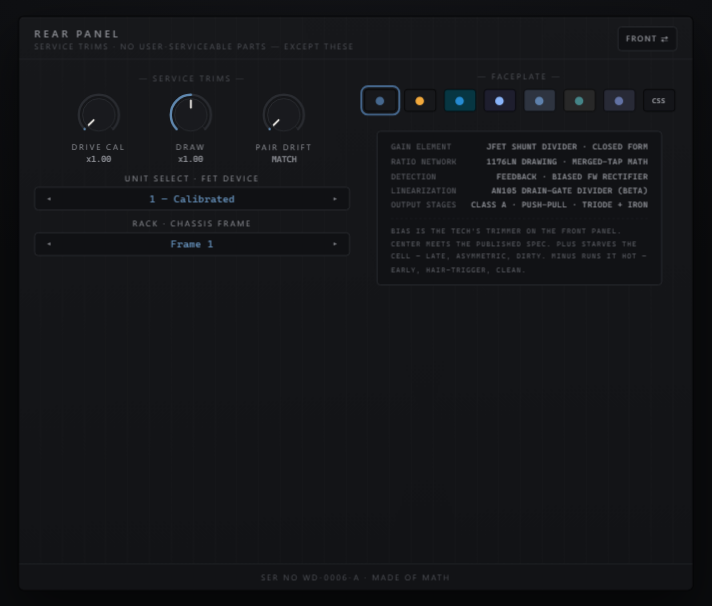Click the 'JFET SHUNT DIVIDER · CLOSED FORM' value
The width and height of the screenshot is (712, 606).
[x=567, y=147]
